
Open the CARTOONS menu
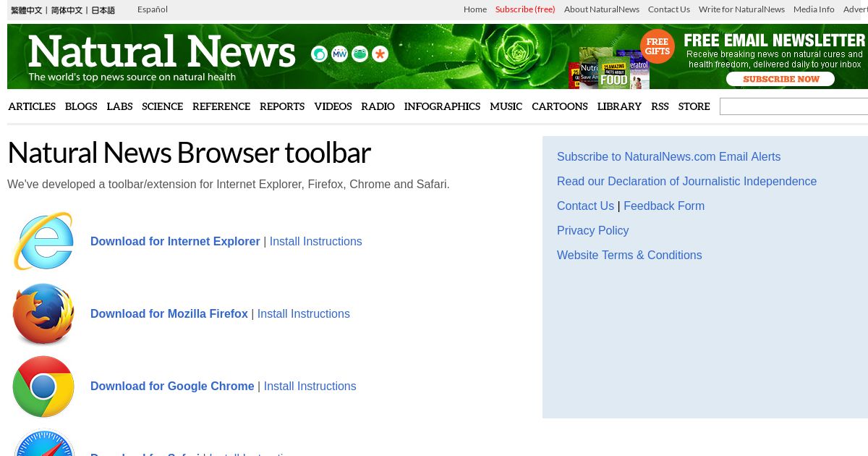click(x=560, y=106)
